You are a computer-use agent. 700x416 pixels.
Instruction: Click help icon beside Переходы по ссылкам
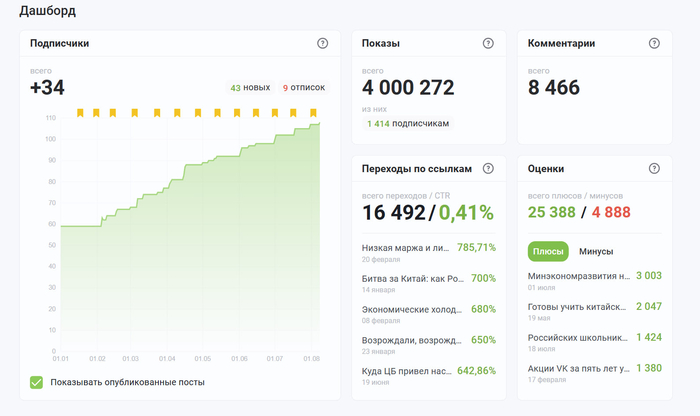pos(488,168)
